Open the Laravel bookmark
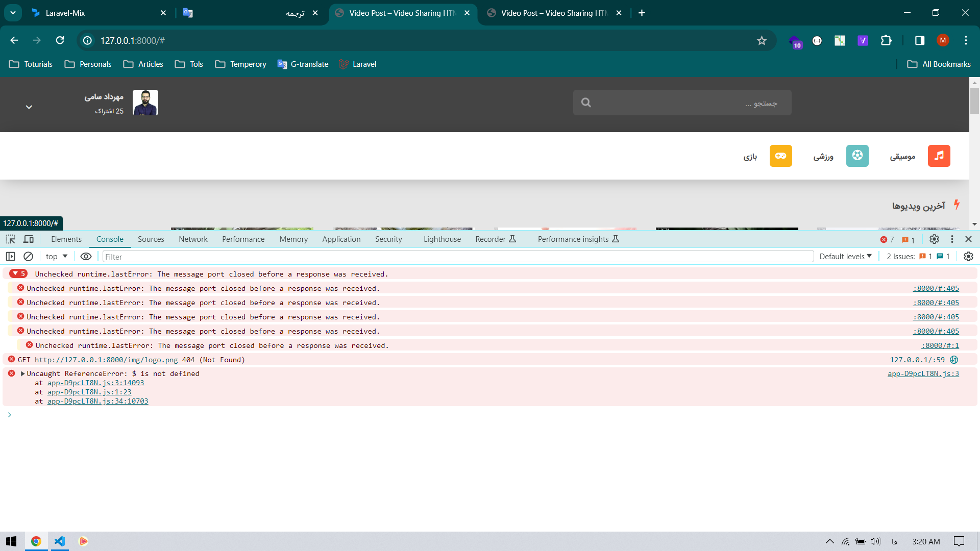The width and height of the screenshot is (980, 551). (358, 64)
